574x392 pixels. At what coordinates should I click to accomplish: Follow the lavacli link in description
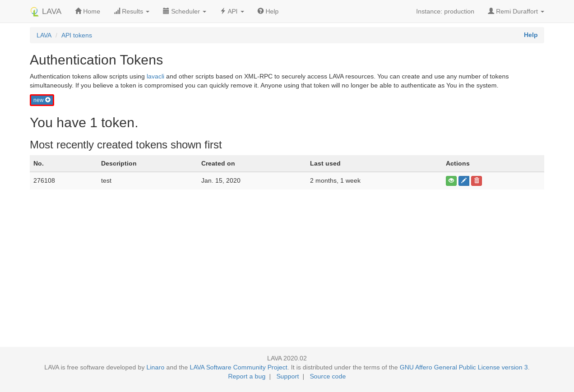coord(155,76)
